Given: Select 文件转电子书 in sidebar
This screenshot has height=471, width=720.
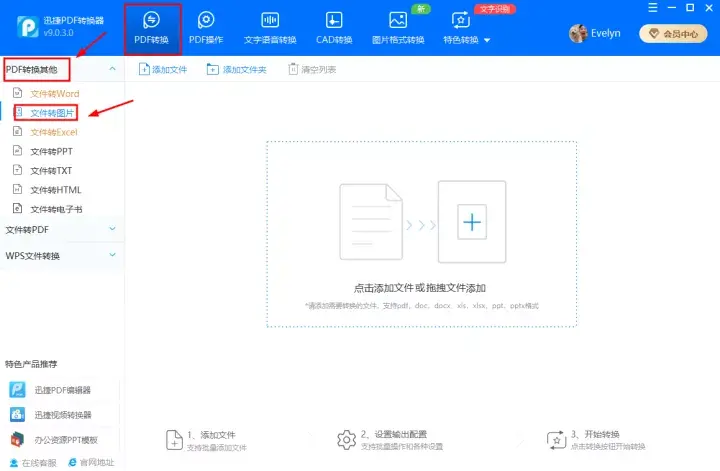Looking at the screenshot, I should pyautogui.click(x=56, y=209).
